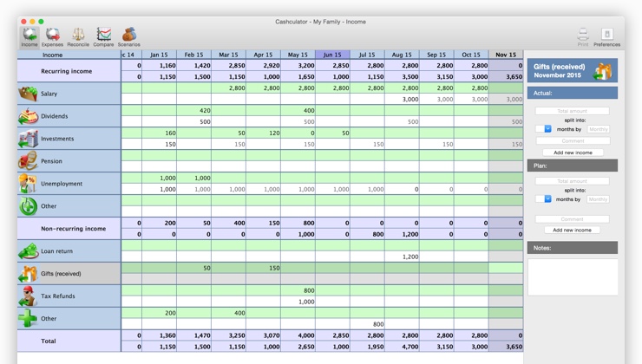This screenshot has height=364, width=642.
Task: Click the Actual Total amount field
Action: (573, 111)
